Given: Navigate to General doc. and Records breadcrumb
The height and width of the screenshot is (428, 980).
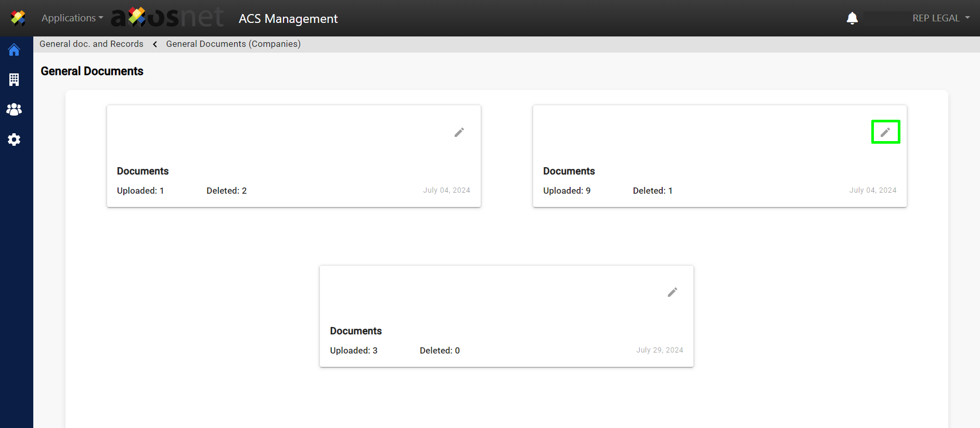Looking at the screenshot, I should click(92, 44).
